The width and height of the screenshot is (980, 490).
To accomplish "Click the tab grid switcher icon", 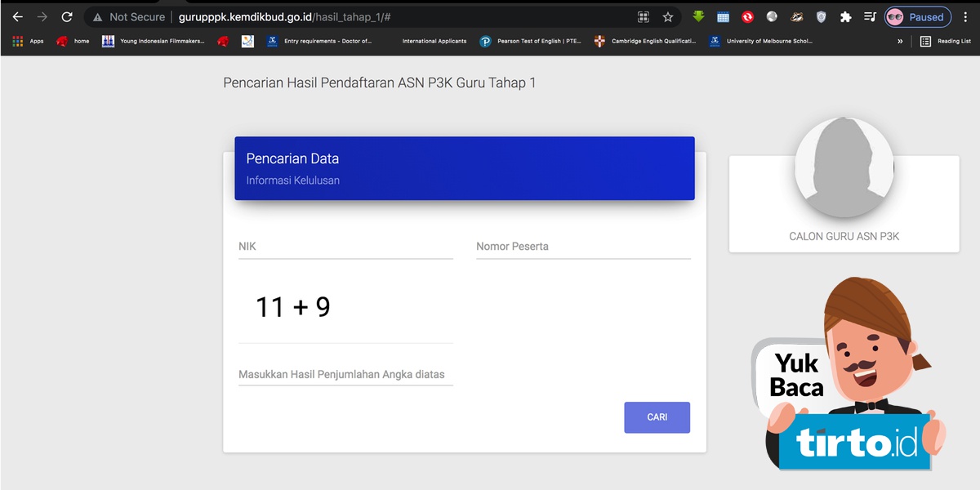I will click(x=643, y=16).
